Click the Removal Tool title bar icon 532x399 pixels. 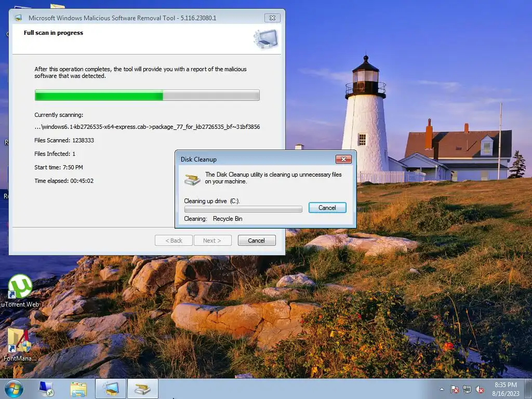click(x=19, y=18)
